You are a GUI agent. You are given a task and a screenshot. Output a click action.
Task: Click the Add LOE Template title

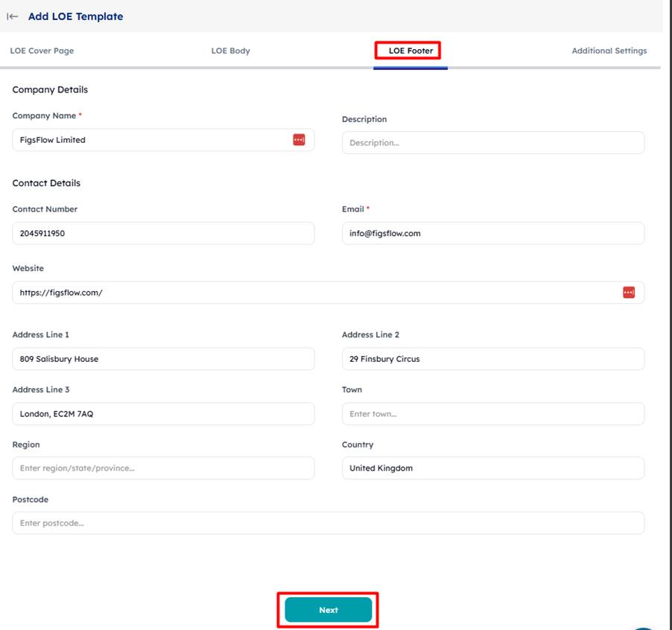click(x=75, y=16)
